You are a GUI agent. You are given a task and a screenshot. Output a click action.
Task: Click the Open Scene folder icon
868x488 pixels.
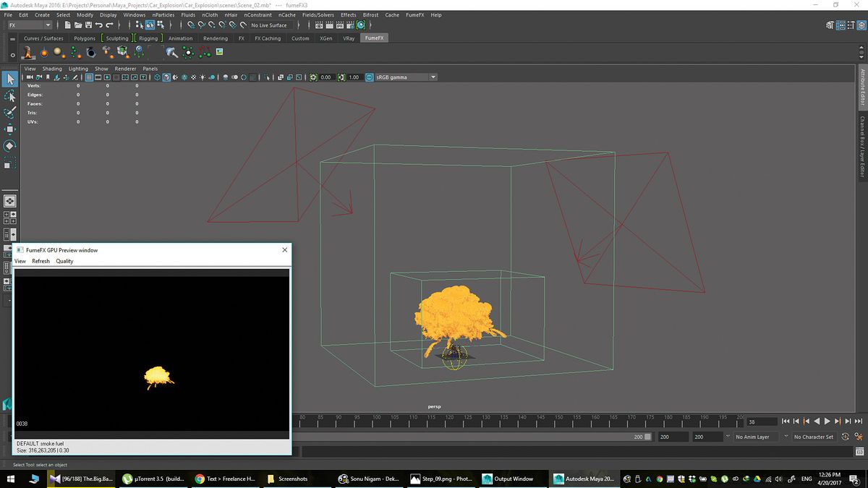(77, 24)
